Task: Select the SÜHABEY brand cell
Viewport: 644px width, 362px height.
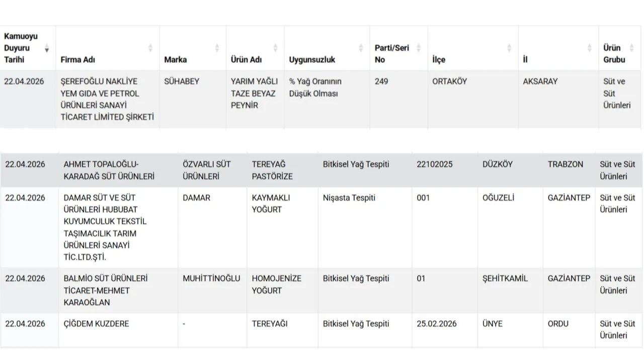Action: (x=182, y=81)
